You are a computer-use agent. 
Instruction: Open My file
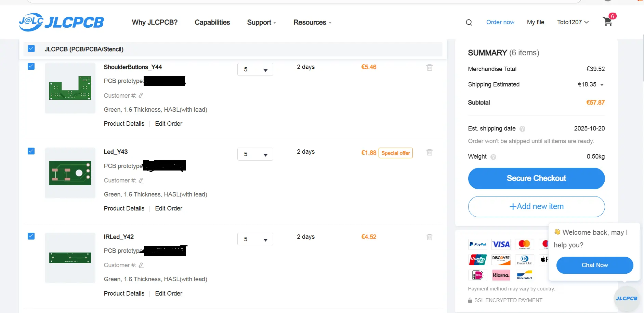536,22
